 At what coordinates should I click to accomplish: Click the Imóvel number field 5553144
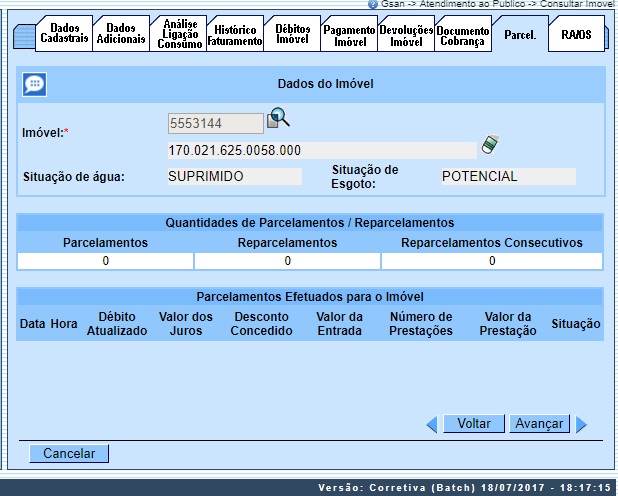click(216, 123)
